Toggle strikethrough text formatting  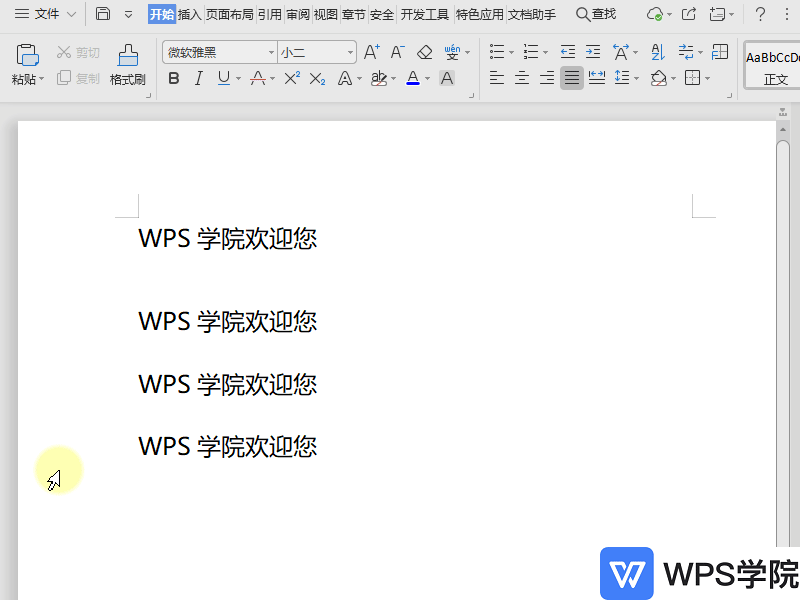258,79
